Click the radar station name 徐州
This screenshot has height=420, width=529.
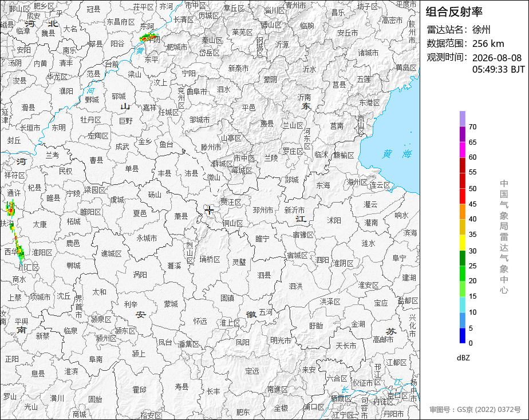(x=481, y=30)
